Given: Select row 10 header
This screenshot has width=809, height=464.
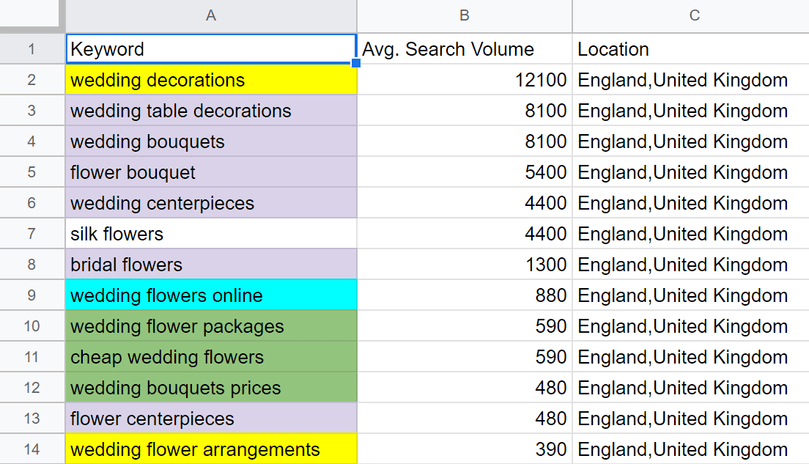Looking at the screenshot, I should 32,326.
